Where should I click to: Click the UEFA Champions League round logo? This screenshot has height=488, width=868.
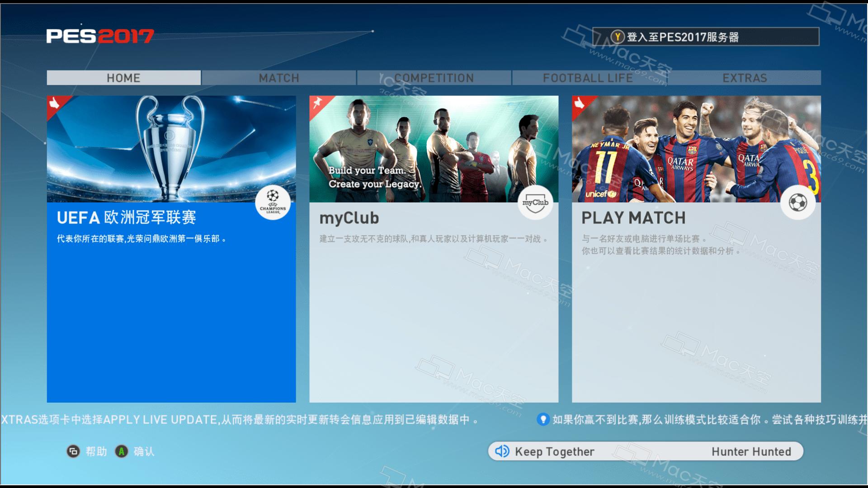point(273,202)
